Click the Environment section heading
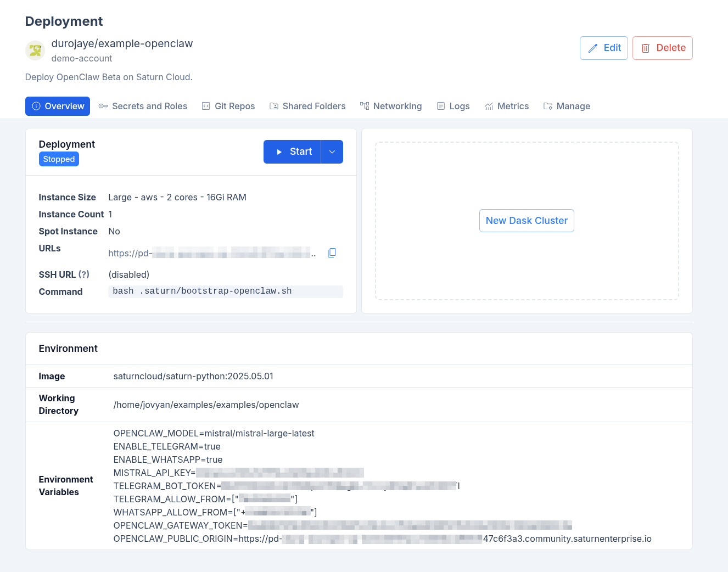Viewport: 728px width, 572px height. coord(68,349)
